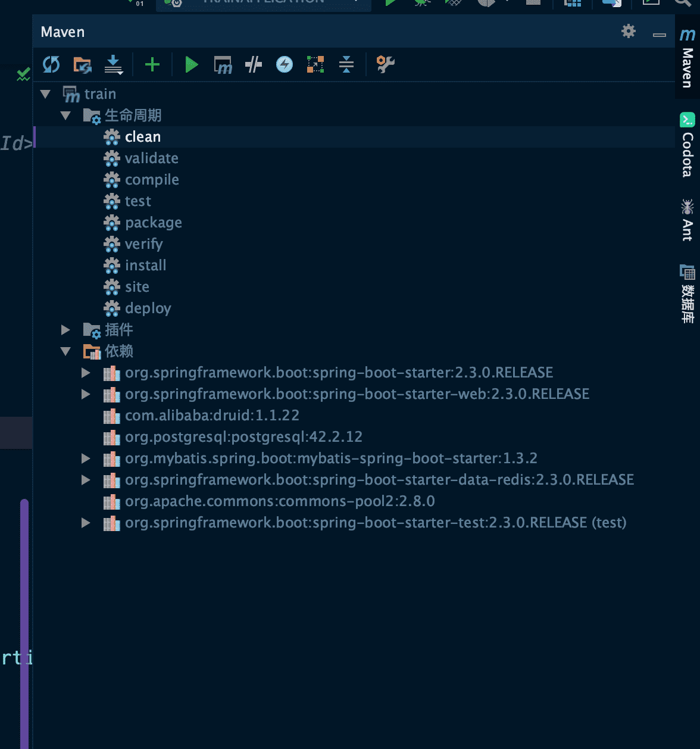Click Download Sources and Documentation icon
The image size is (700, 749).
pyautogui.click(x=113, y=64)
